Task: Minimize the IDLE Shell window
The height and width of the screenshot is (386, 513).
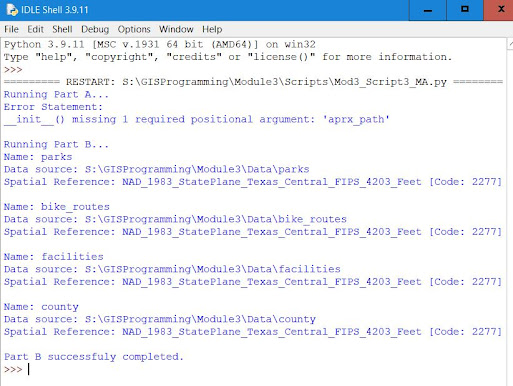Action: click(428, 10)
